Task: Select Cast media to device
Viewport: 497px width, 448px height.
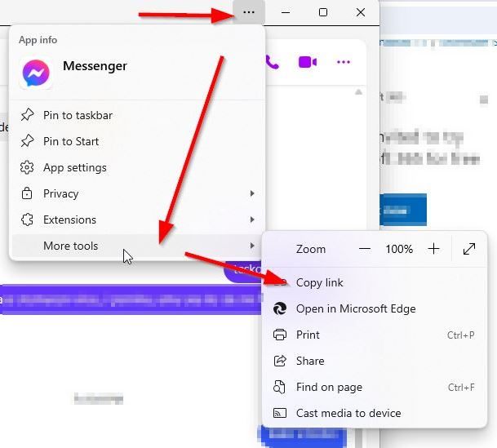Action: coord(375,413)
